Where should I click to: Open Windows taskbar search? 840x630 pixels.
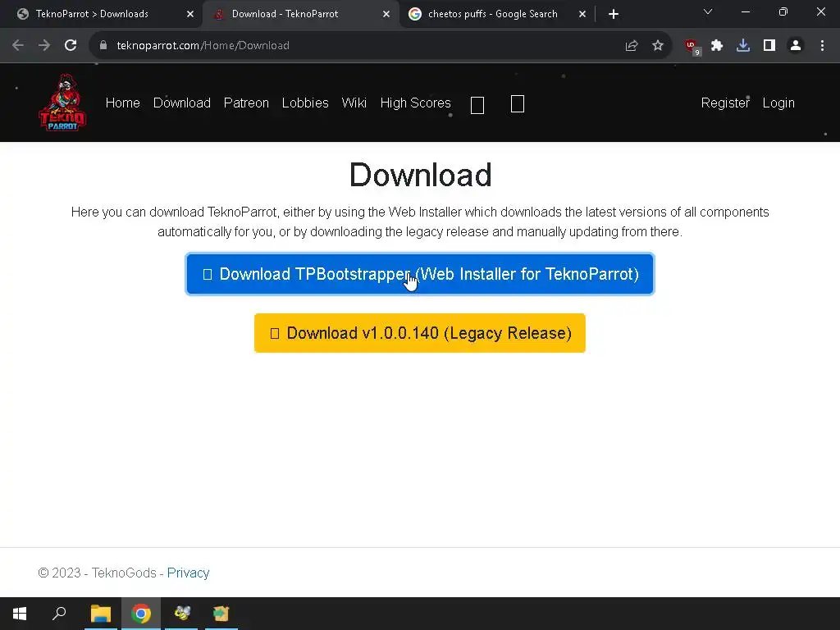59,614
